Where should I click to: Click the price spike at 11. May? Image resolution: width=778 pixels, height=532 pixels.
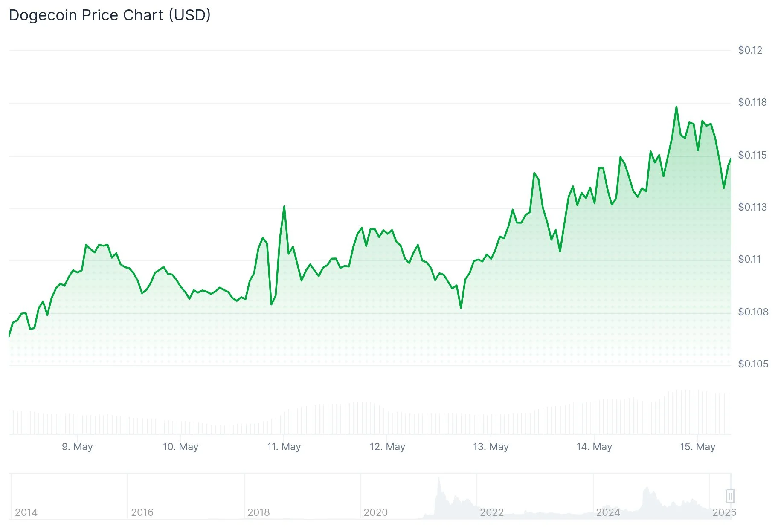coord(284,207)
